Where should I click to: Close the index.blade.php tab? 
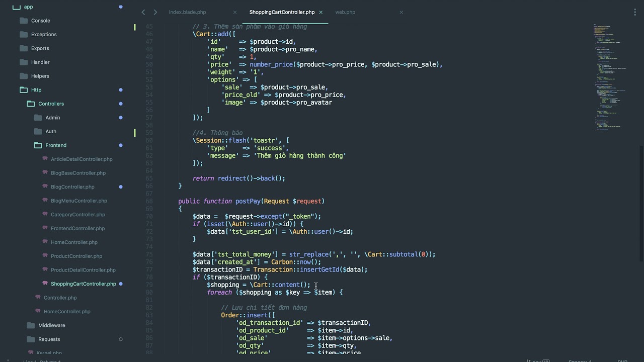click(x=235, y=12)
